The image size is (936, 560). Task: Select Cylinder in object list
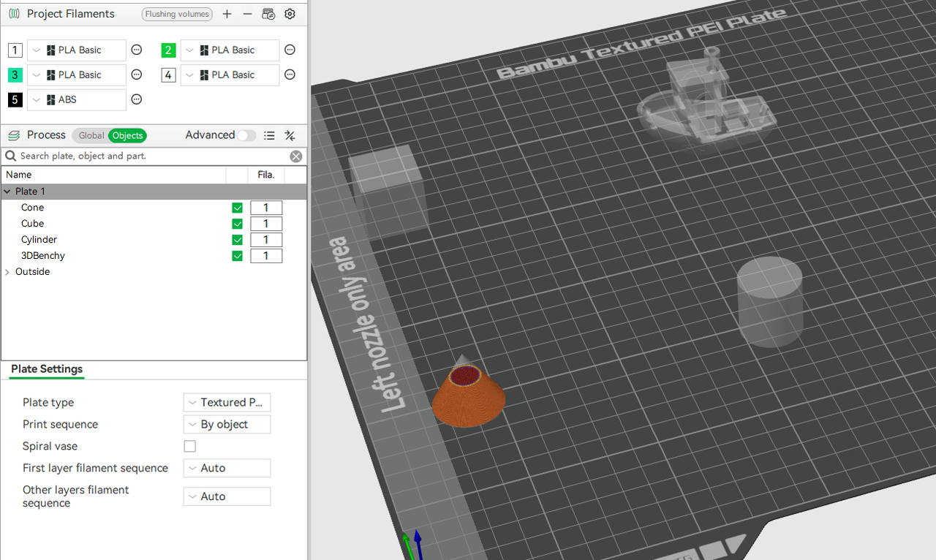(x=39, y=240)
